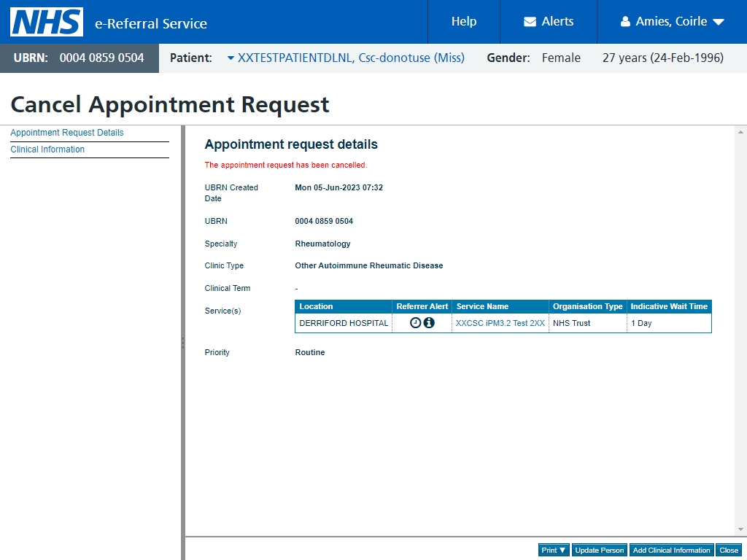
Task: Click the 1 Day wait time cell
Action: pos(669,323)
